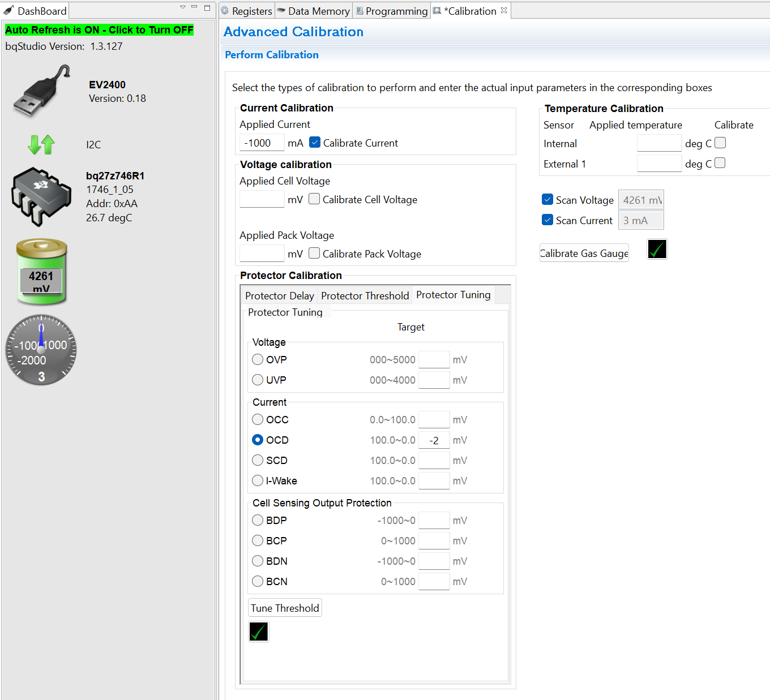This screenshot has width=770, height=700.
Task: Open the DashBoard view menu triangle
Action: coord(183,7)
